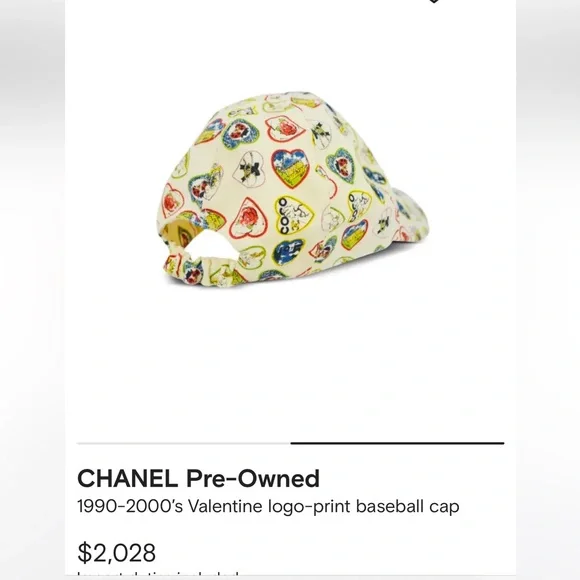
Task: Tap the partially visible icon at top edge
Action: tap(434, 1)
